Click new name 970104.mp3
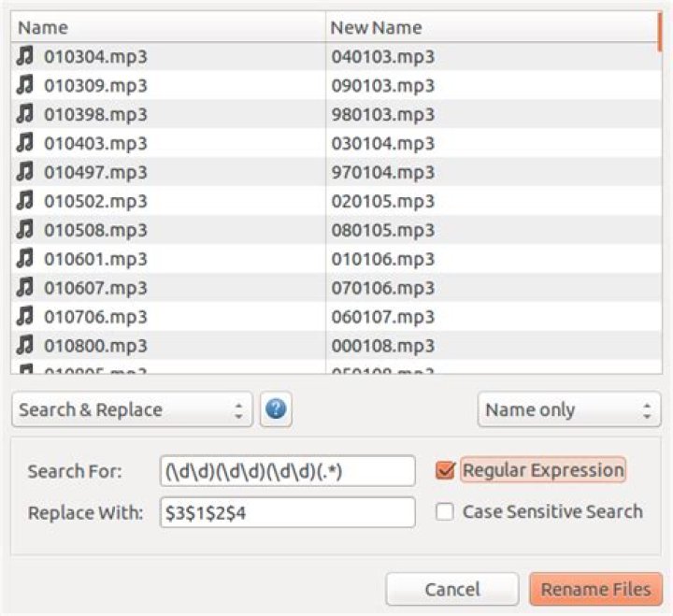 point(383,172)
